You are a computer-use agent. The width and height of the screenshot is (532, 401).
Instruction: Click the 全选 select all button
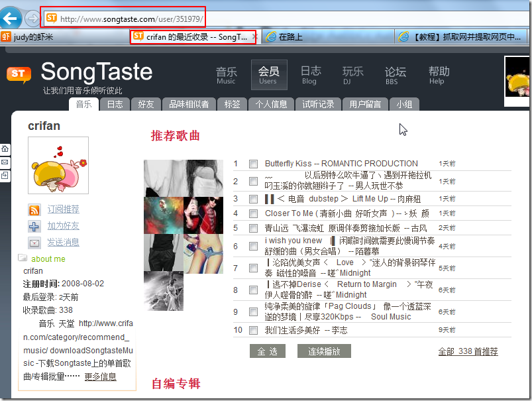268,351
